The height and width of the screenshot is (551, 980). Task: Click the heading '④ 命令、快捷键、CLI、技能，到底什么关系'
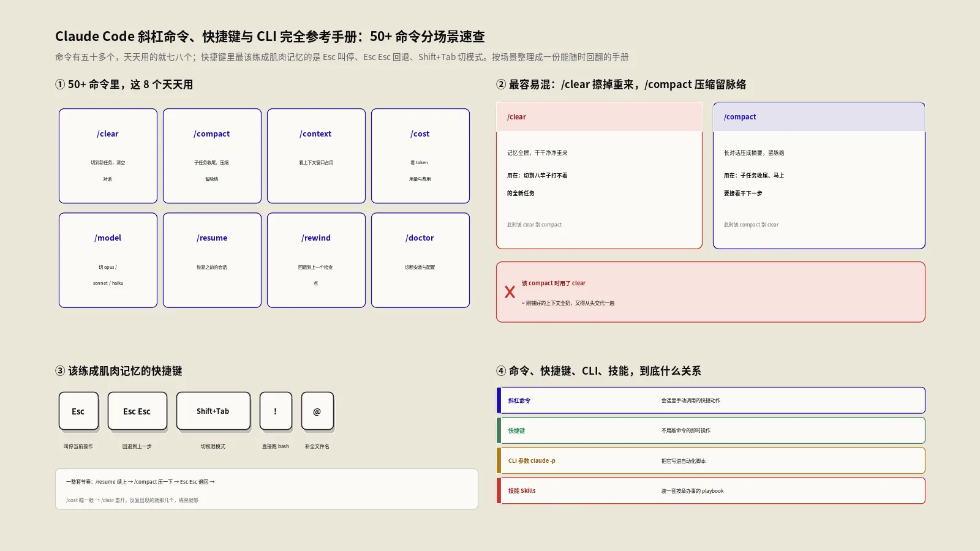pos(598,371)
